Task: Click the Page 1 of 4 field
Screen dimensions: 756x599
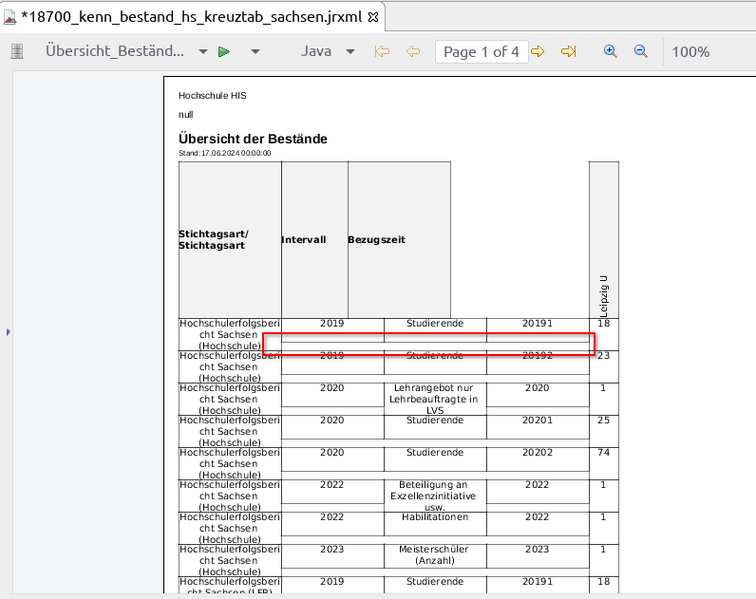Action: pyautogui.click(x=481, y=52)
